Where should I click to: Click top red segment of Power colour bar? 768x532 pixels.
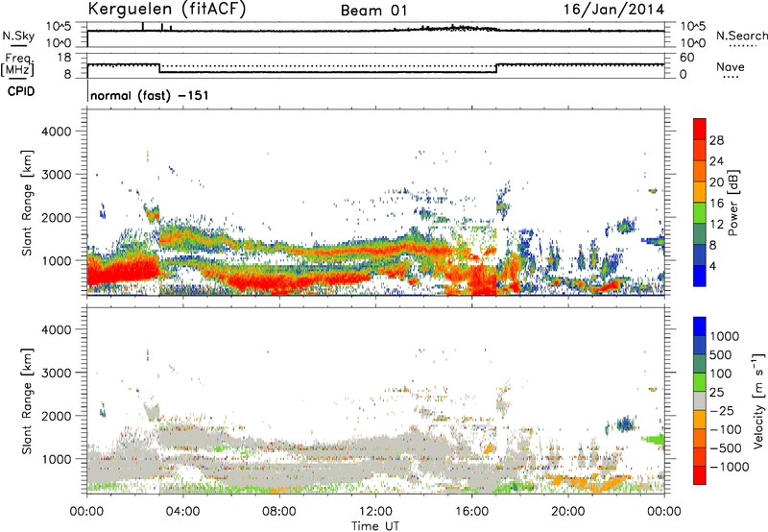700,129
